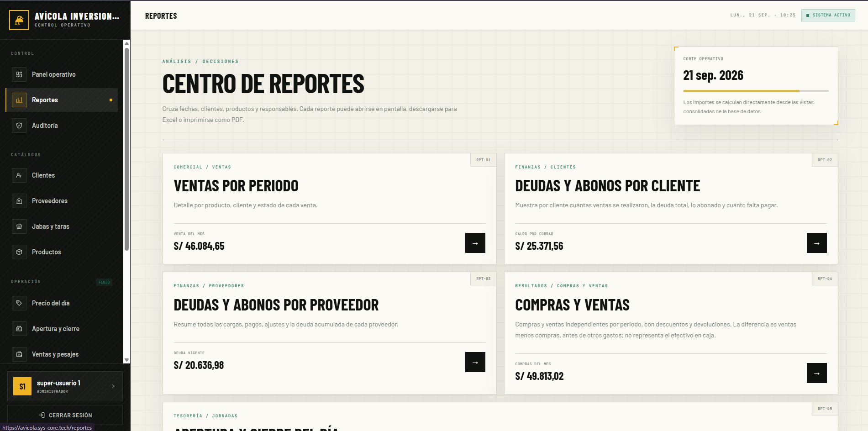Click Jabas y taras menu label
The width and height of the screenshot is (868, 431).
click(51, 226)
